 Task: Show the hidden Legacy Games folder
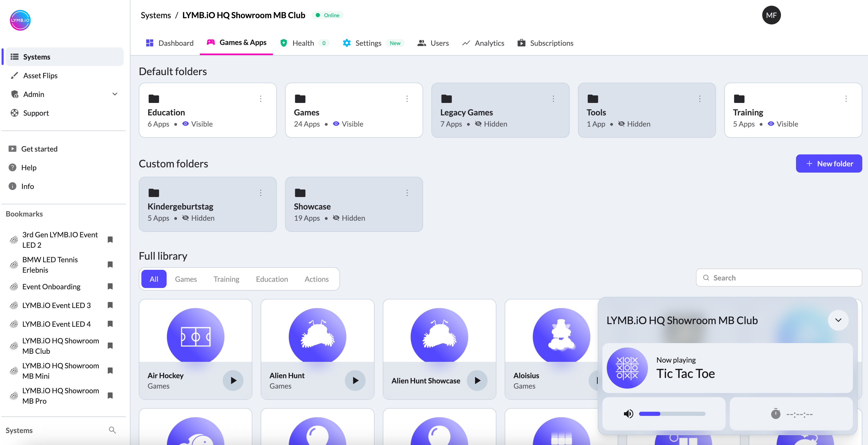pyautogui.click(x=478, y=124)
